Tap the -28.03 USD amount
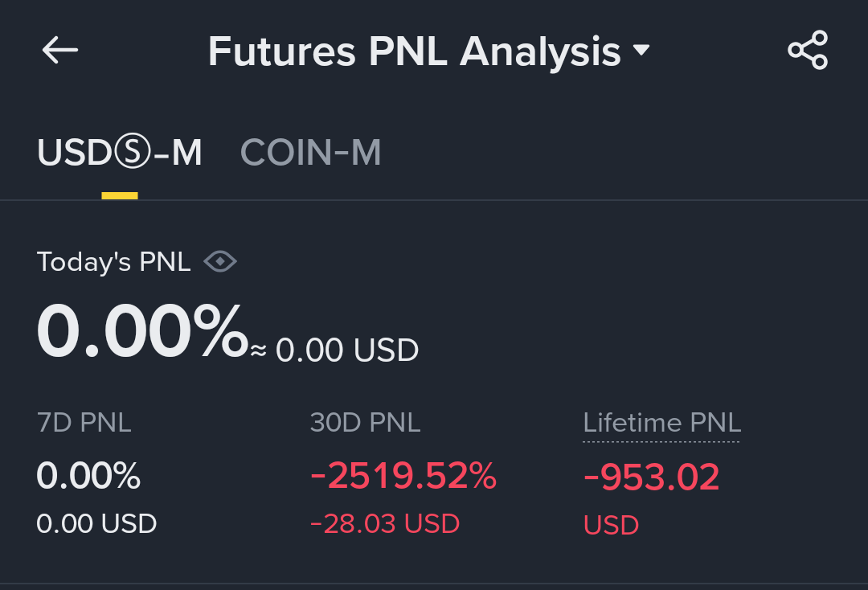 (385, 523)
